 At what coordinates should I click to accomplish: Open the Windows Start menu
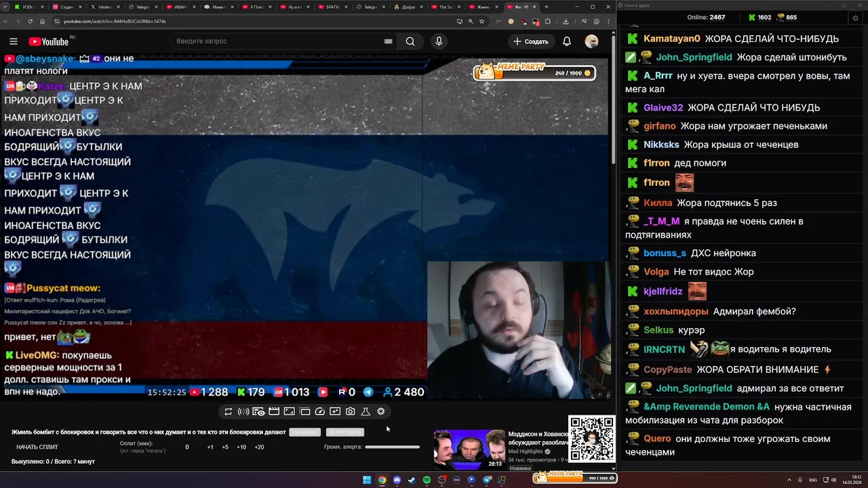[367, 480]
